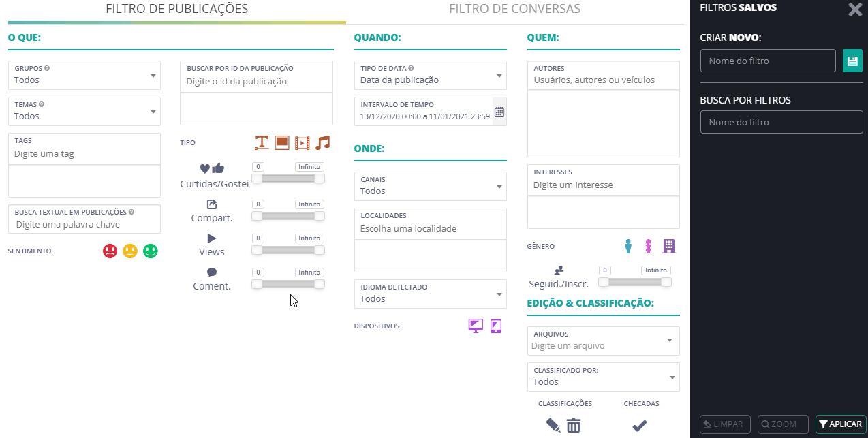Expand the Idioma Detectado dropdown
This screenshot has width=868, height=438.
point(431,294)
